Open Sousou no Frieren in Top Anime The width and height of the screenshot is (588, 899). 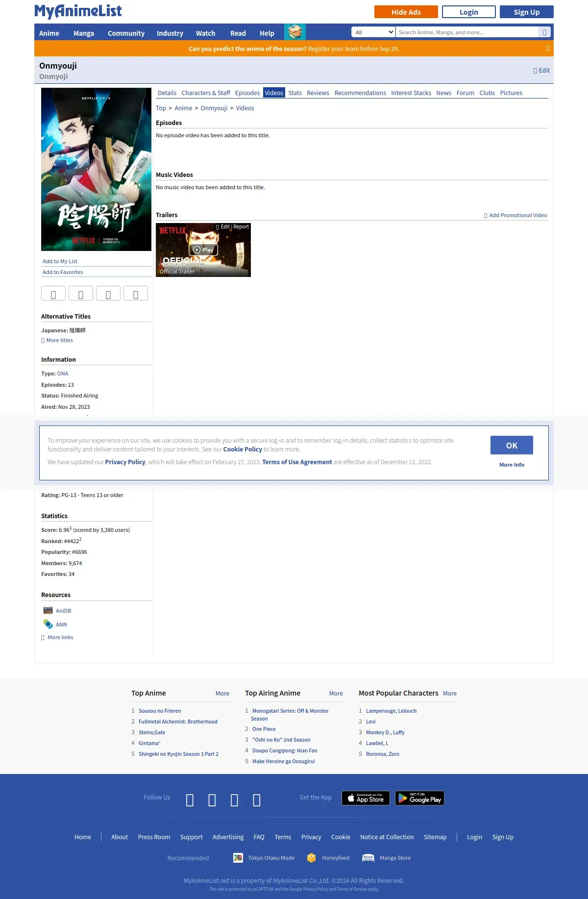[x=160, y=711]
